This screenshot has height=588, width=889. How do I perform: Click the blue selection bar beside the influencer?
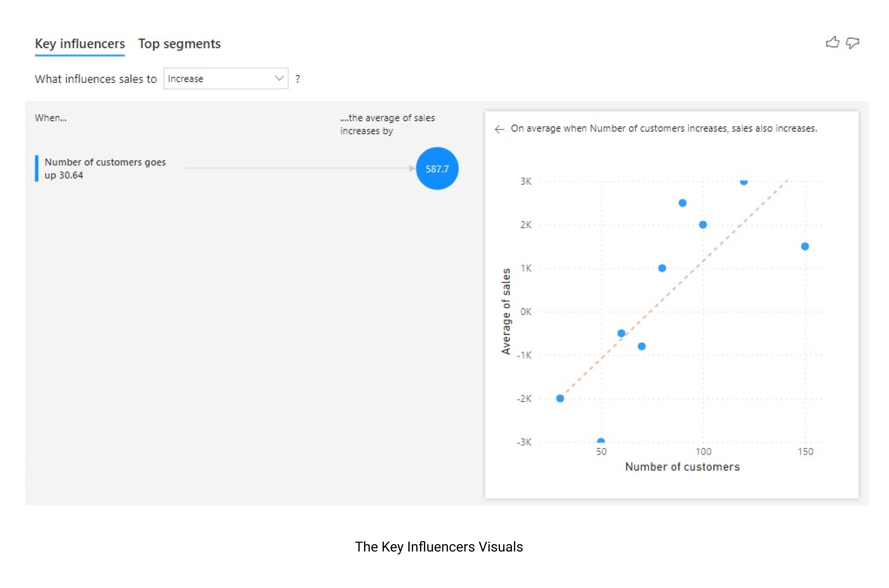tap(37, 169)
